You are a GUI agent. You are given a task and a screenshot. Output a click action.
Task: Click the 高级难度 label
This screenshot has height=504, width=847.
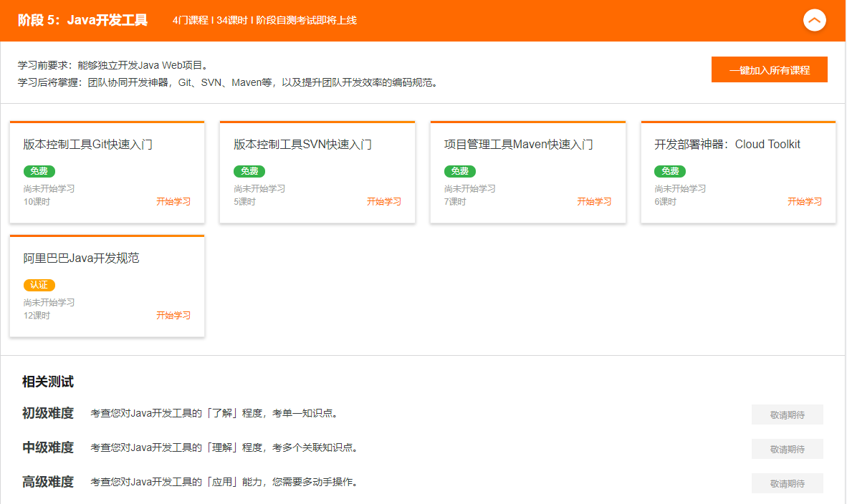click(x=48, y=482)
